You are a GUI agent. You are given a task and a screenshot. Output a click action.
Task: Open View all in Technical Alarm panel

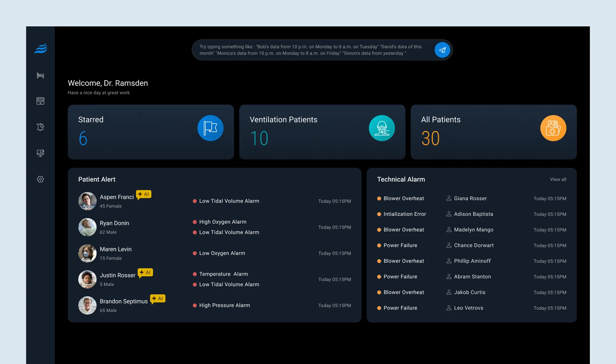pyautogui.click(x=558, y=179)
